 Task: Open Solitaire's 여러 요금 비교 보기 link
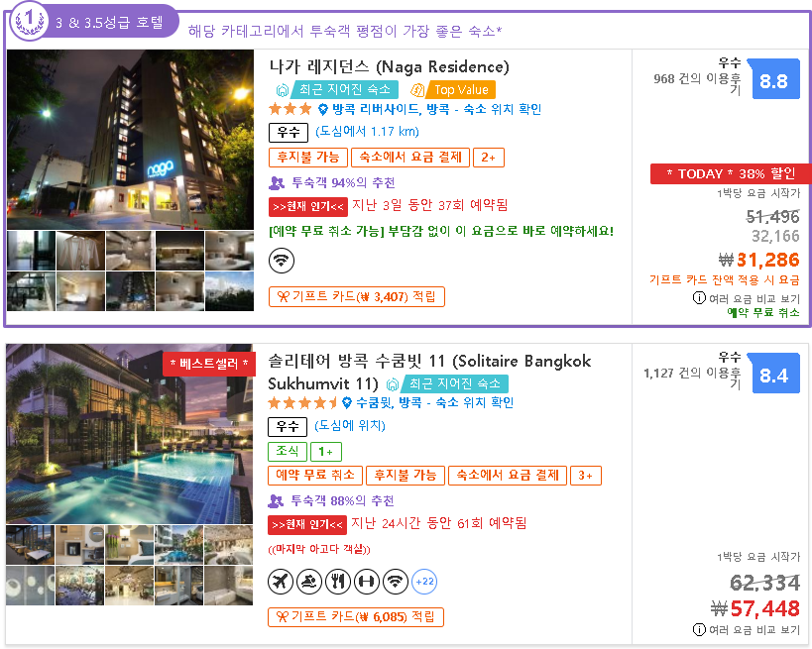click(x=754, y=630)
